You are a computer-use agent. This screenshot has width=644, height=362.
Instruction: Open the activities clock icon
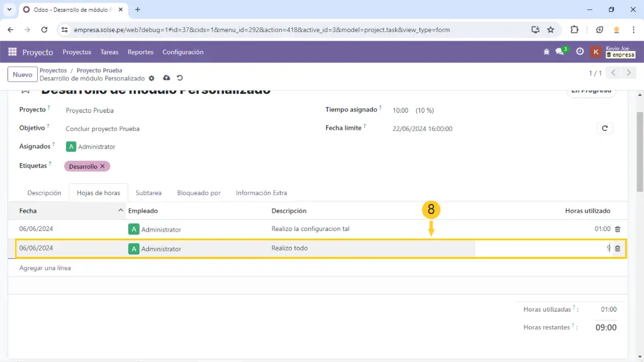point(580,52)
